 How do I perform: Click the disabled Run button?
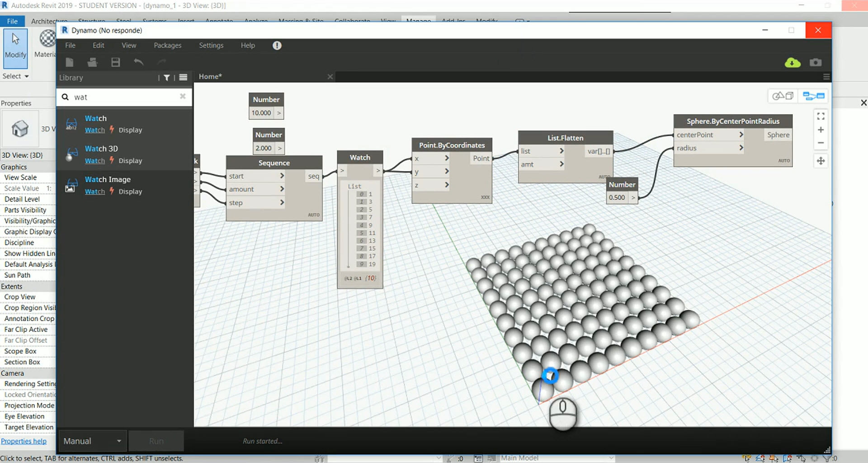coord(156,441)
